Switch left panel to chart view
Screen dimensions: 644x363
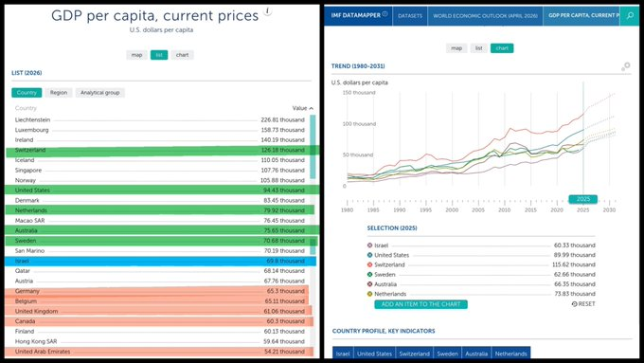click(183, 55)
